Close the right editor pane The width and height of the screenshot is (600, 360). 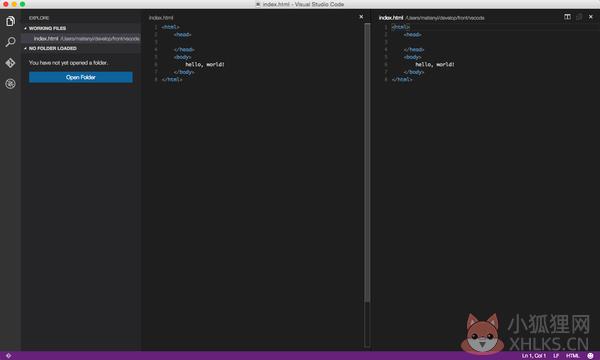[x=591, y=17]
